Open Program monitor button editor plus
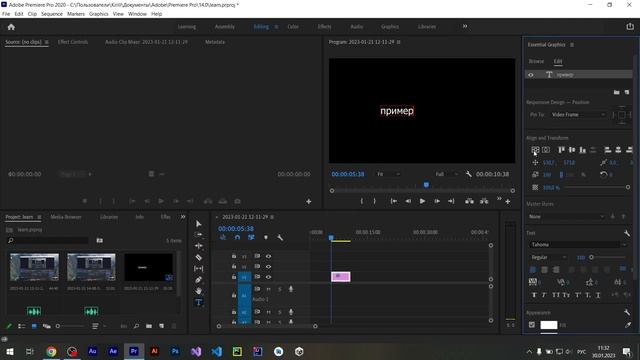 point(508,202)
